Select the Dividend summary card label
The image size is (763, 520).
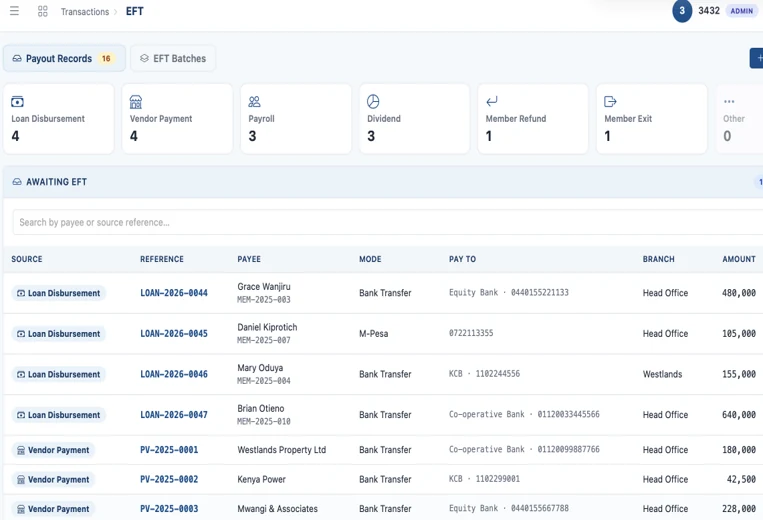click(384, 119)
